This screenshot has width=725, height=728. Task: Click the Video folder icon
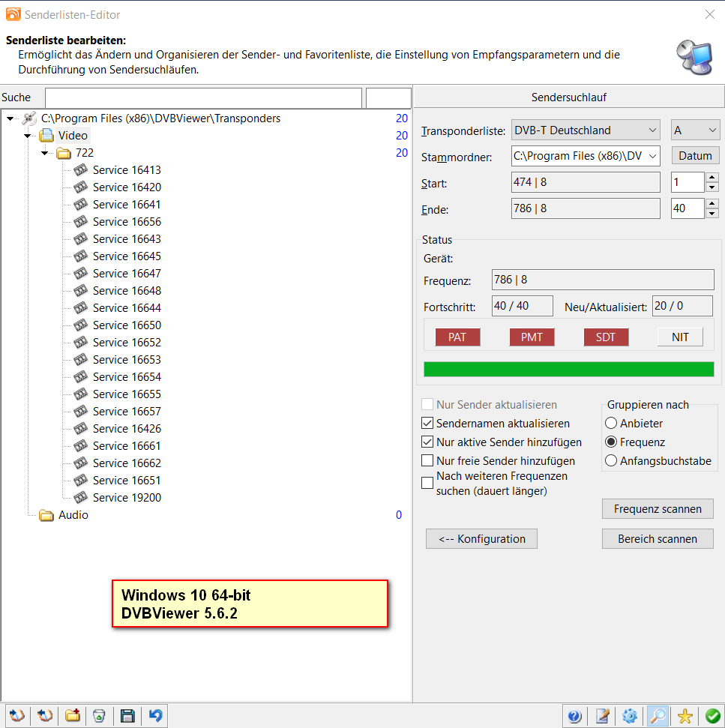(46, 136)
